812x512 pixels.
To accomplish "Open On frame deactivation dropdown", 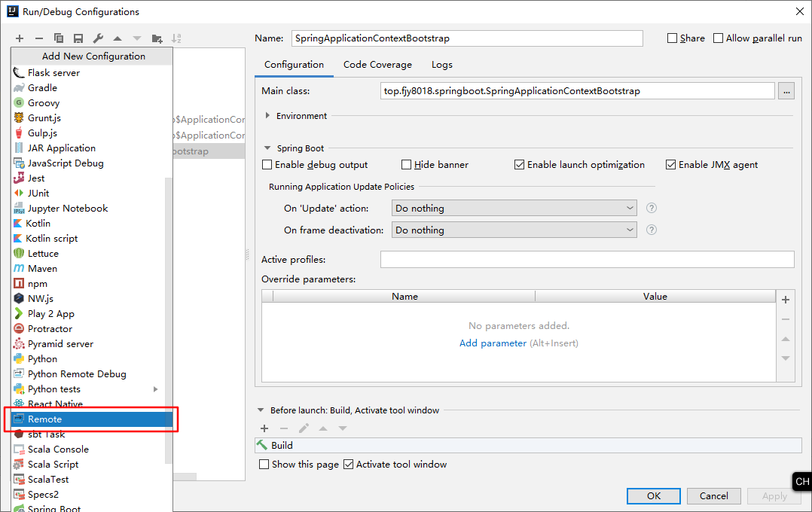I will 514,230.
